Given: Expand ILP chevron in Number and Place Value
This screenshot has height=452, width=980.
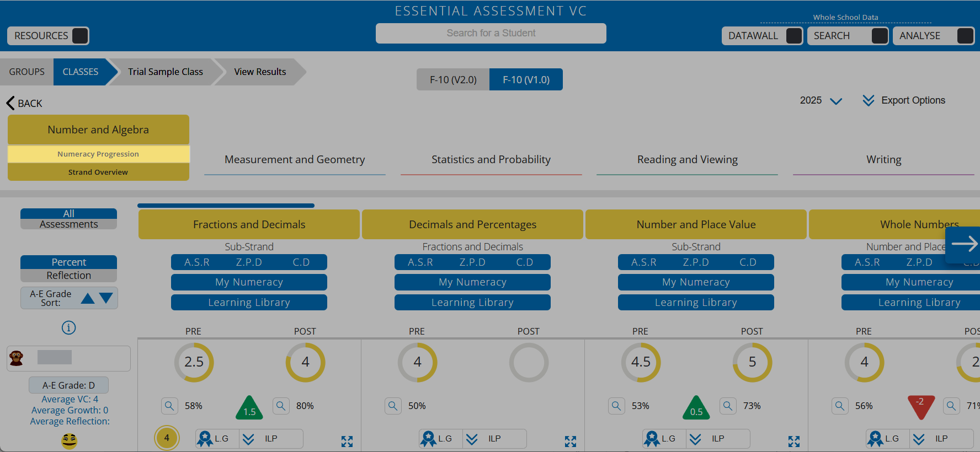Looking at the screenshot, I should 695,439.
